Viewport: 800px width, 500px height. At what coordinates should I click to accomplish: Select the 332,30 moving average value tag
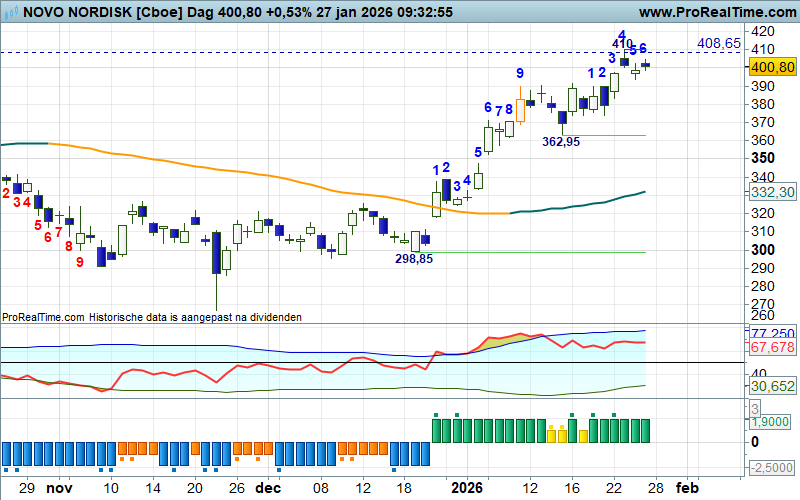(x=771, y=192)
